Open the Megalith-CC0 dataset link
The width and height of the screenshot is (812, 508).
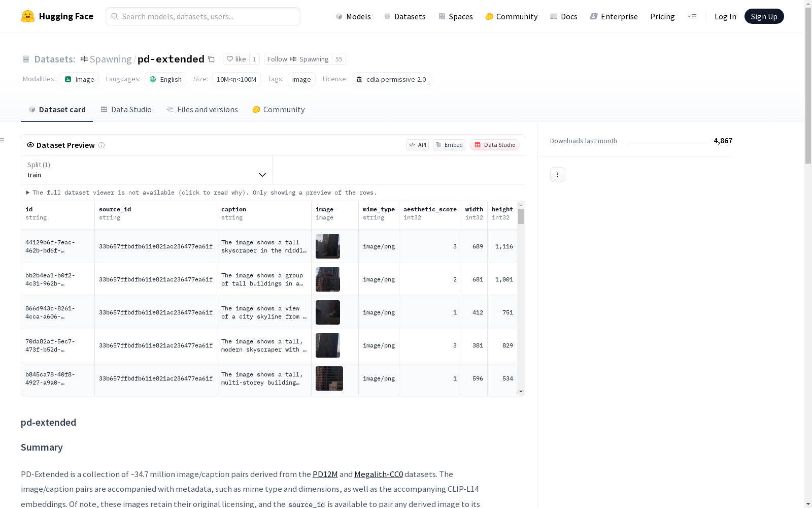[x=379, y=474]
